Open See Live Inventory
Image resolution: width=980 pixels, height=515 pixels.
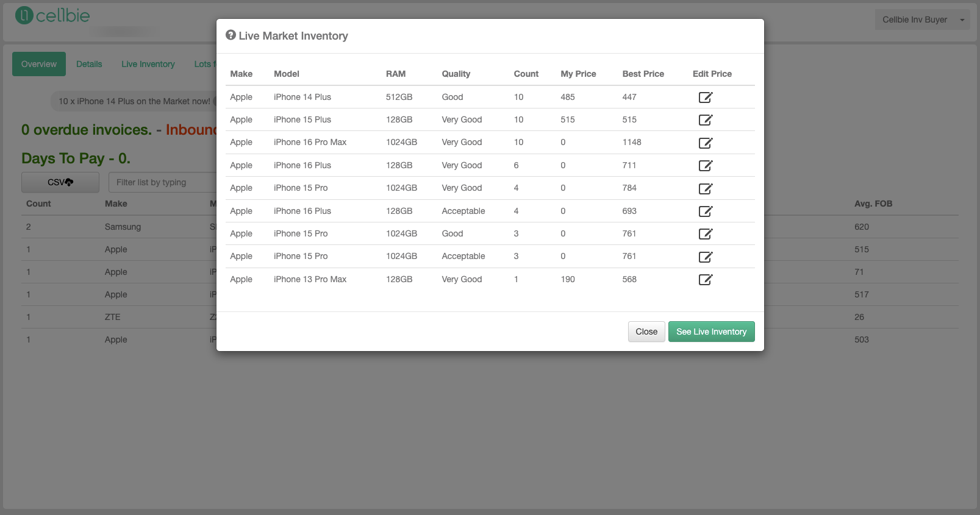click(711, 332)
